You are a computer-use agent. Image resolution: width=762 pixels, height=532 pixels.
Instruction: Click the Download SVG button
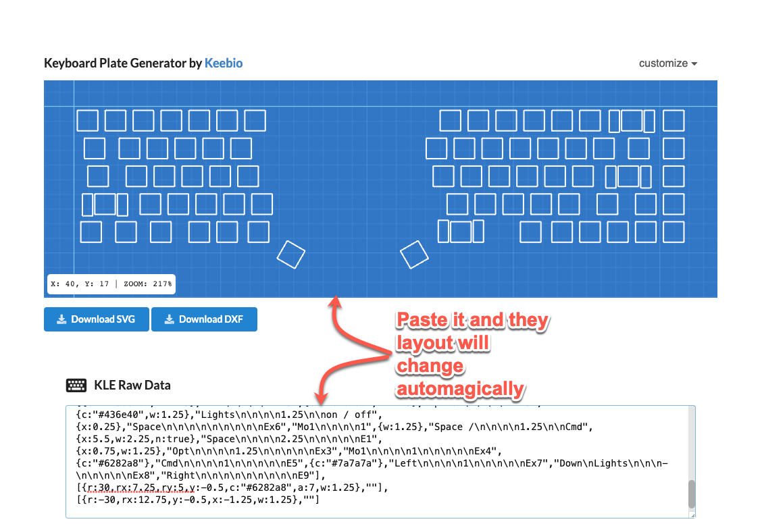[96, 319]
